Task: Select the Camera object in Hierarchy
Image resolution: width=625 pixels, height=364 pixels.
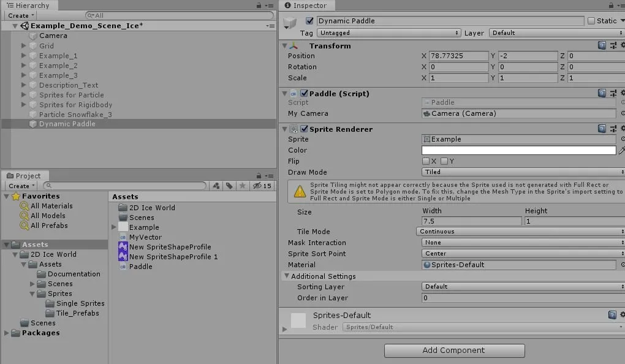Action: (x=53, y=36)
